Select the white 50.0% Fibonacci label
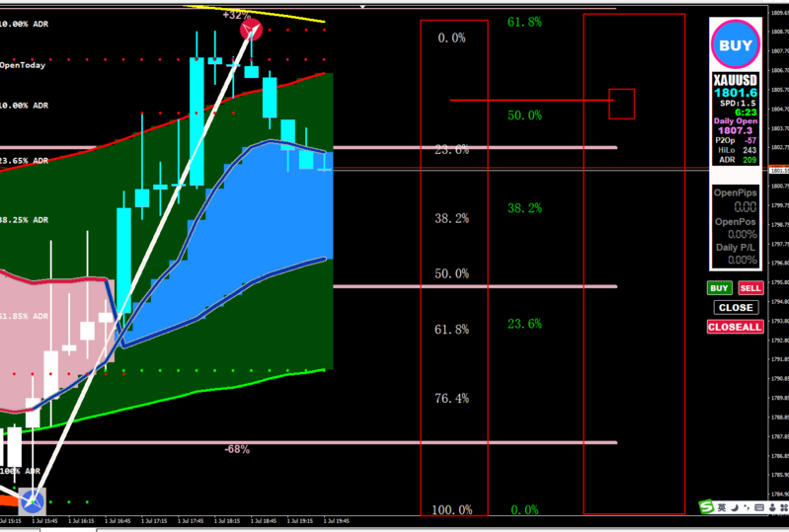Screen dimensions: 789x532 coord(452,273)
